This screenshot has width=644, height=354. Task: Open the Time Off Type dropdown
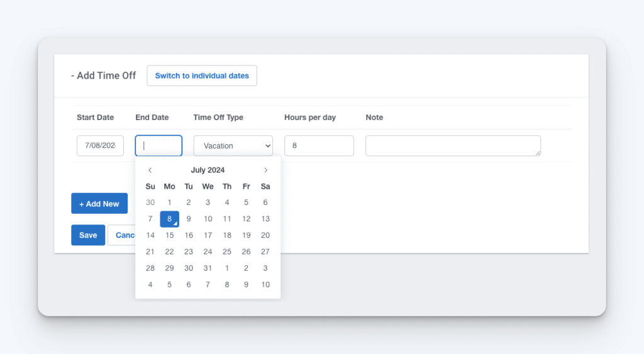[233, 146]
